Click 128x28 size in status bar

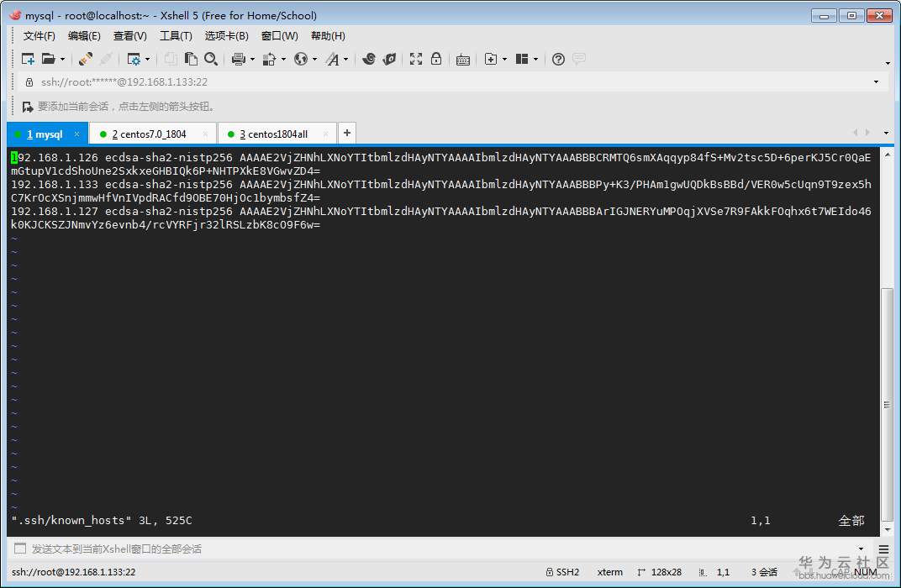click(660, 572)
